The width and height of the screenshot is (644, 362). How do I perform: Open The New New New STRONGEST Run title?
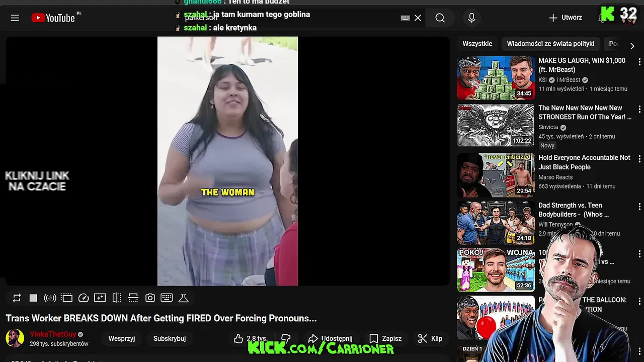tap(585, 112)
